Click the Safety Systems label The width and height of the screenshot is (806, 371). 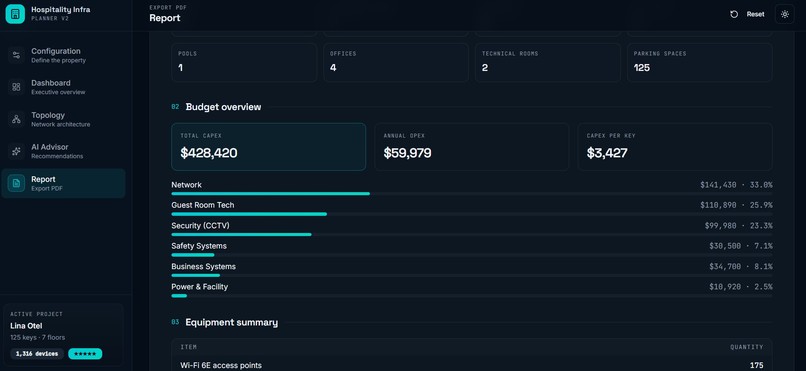click(199, 246)
